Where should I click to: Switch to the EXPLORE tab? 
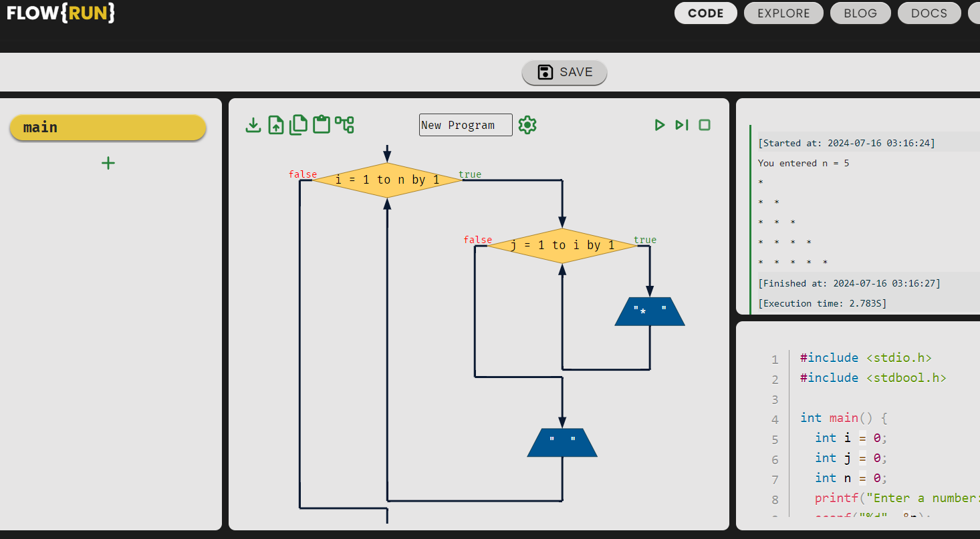point(783,13)
